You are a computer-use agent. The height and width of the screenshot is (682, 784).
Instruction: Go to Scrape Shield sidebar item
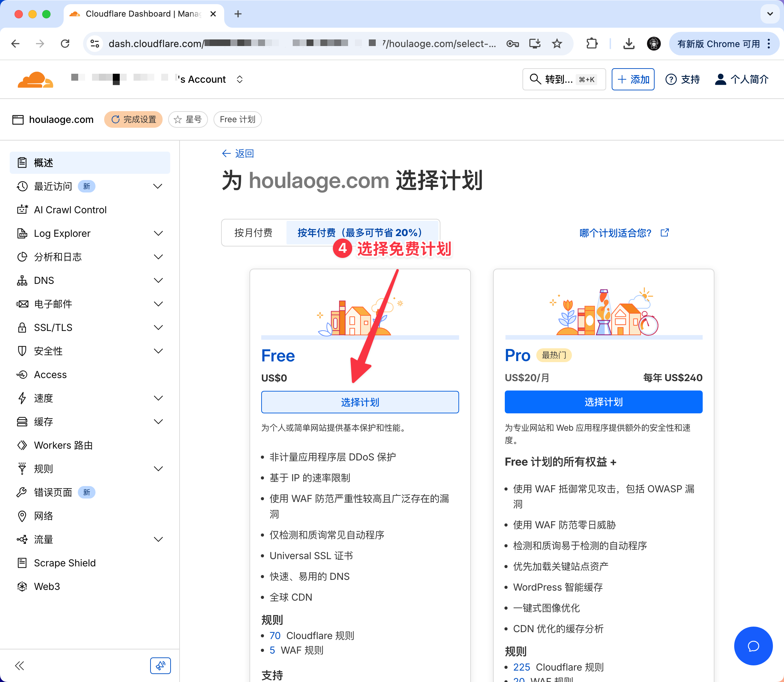coord(65,563)
